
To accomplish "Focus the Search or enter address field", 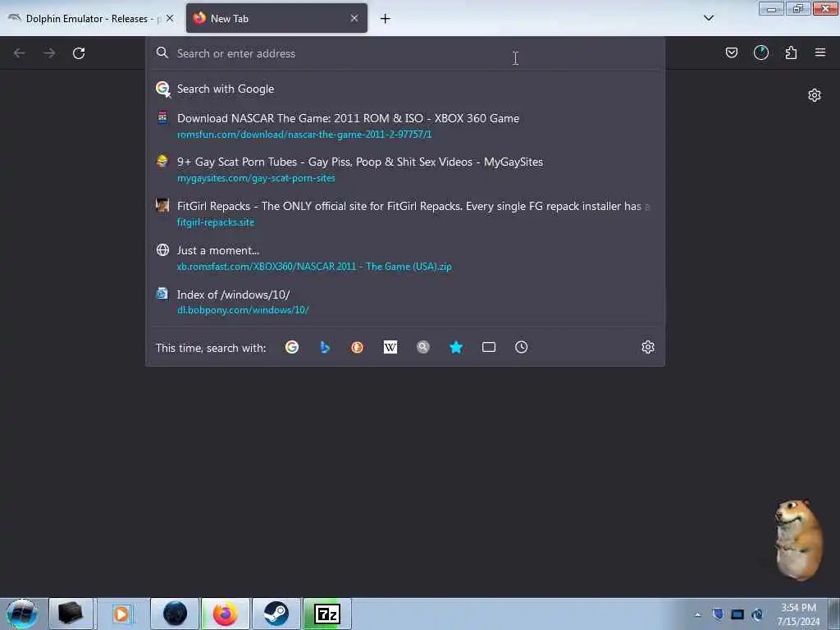I will point(405,53).
